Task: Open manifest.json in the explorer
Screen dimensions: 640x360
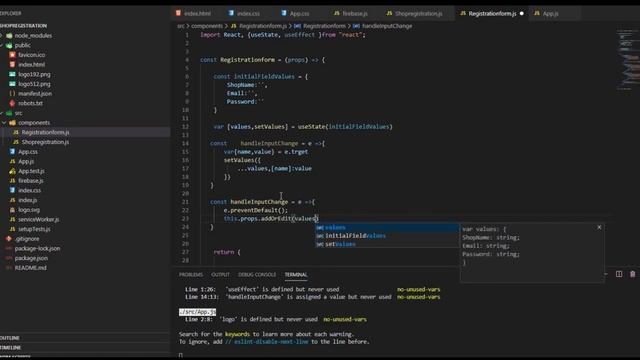Action: [x=35, y=93]
